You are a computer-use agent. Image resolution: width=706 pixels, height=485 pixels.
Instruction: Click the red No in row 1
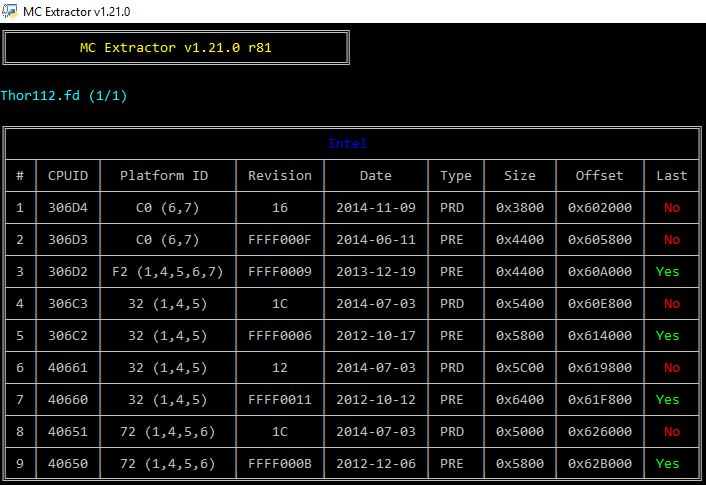click(672, 208)
